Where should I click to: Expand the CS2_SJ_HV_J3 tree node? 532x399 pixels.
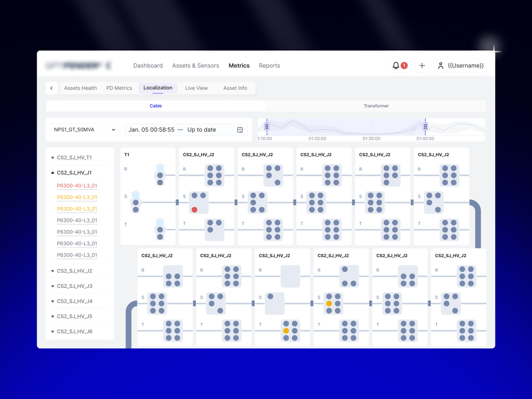click(x=53, y=286)
